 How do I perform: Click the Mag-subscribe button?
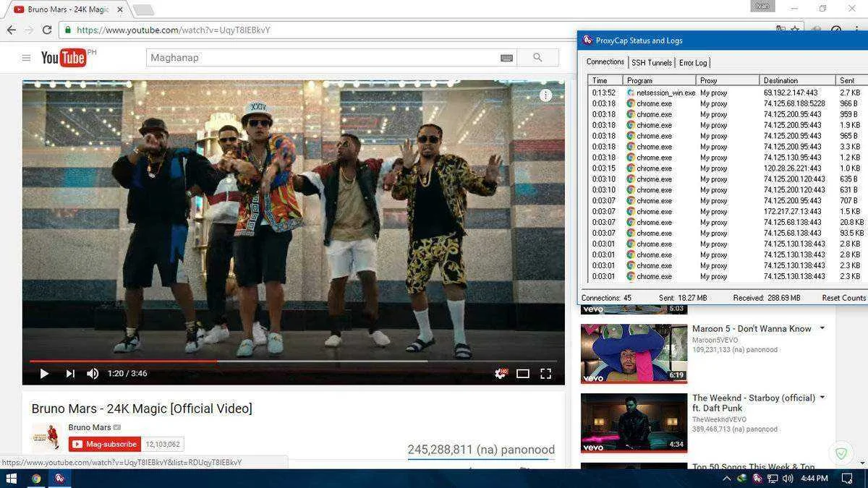coord(105,444)
